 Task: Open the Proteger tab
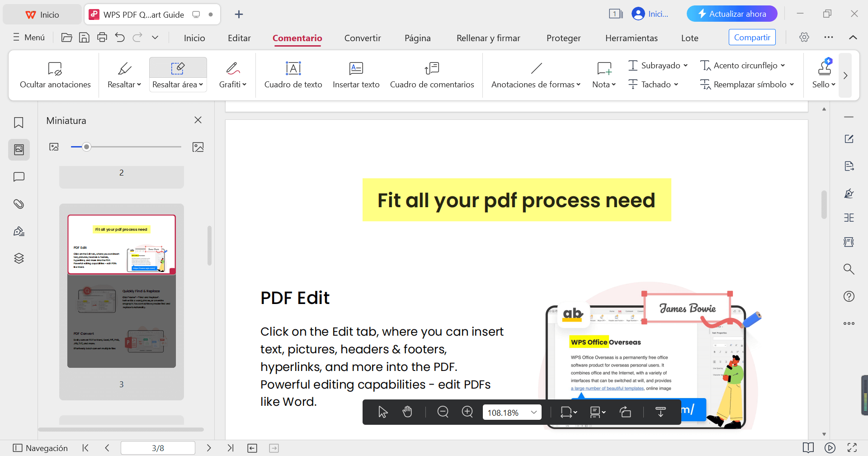tap(563, 38)
